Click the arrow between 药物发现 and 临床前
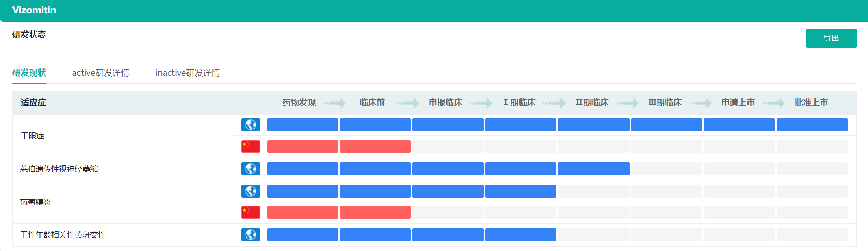868x251 pixels. click(335, 103)
